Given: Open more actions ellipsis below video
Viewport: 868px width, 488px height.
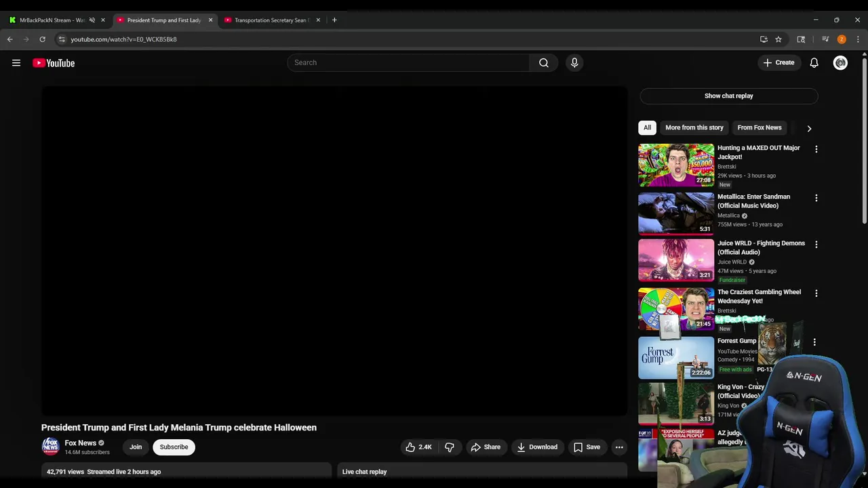Looking at the screenshot, I should point(619,447).
